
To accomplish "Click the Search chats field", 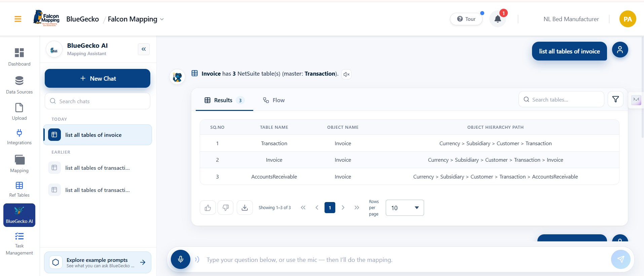I will tap(98, 101).
